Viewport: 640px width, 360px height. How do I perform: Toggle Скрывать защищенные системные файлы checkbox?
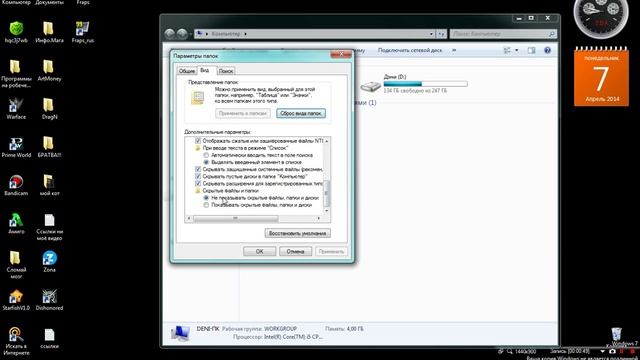click(x=198, y=169)
